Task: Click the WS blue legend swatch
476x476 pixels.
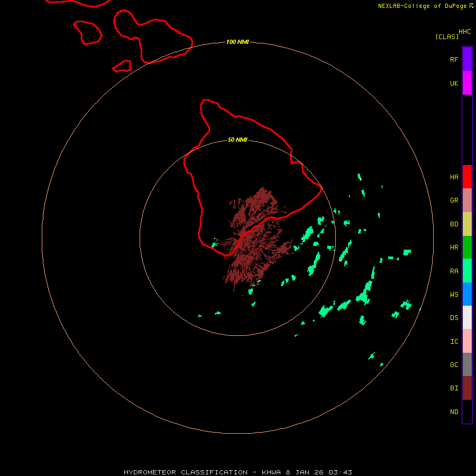Action: click(x=467, y=294)
